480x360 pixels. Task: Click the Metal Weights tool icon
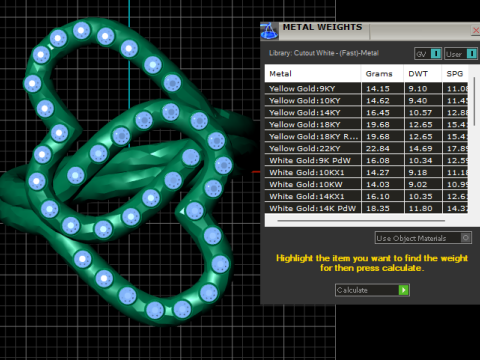pyautogui.click(x=269, y=31)
